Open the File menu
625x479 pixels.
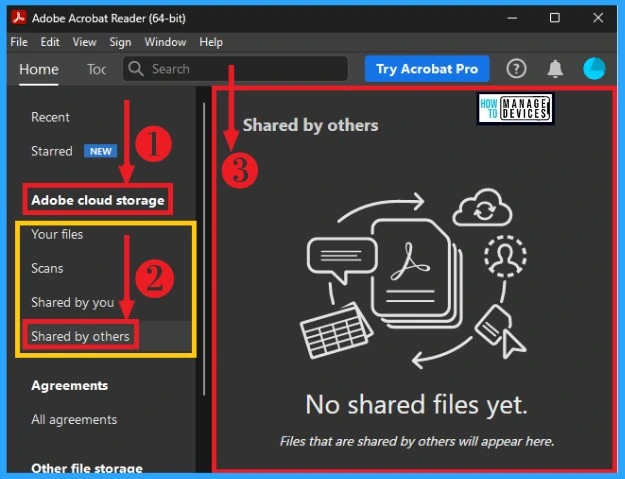pyautogui.click(x=19, y=42)
